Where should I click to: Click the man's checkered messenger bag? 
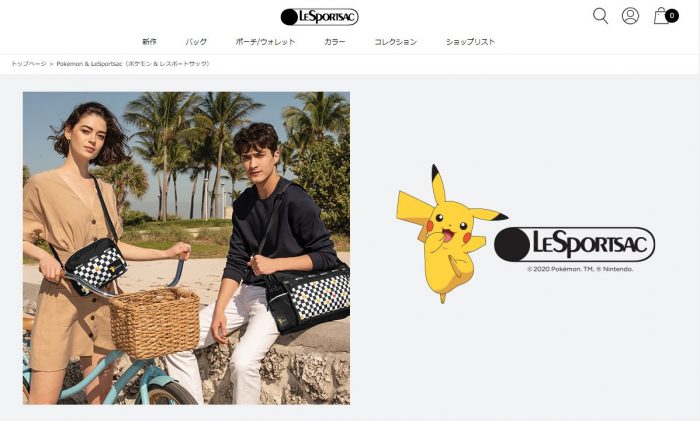[x=308, y=297]
